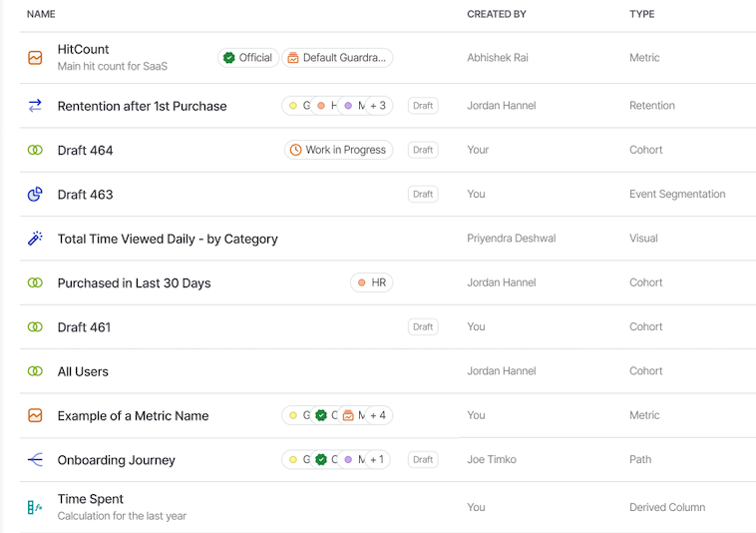Click the Draft 463 event segmentation icon

pos(35,195)
